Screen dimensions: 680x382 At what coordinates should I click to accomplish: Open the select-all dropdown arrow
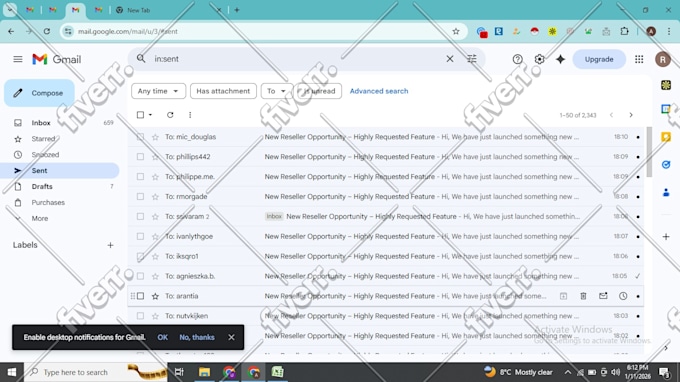tap(150, 115)
